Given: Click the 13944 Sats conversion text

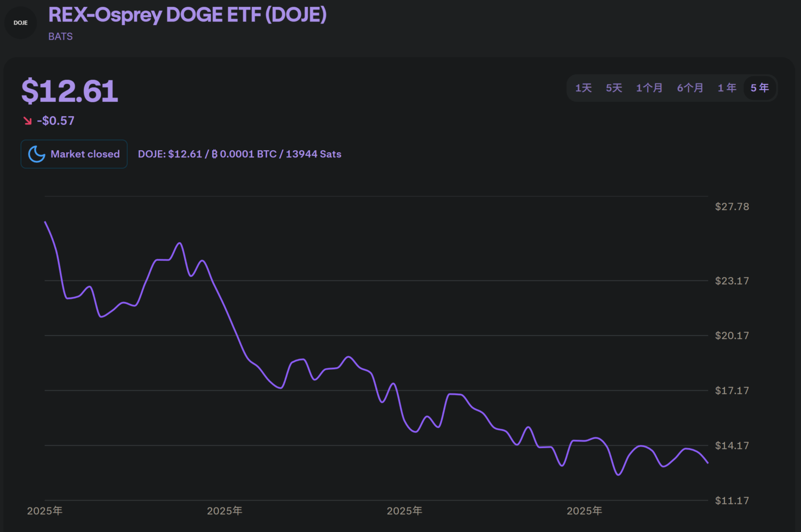Looking at the screenshot, I should click(x=313, y=154).
